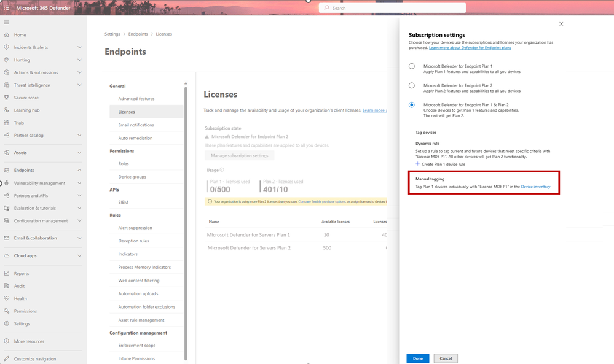This screenshot has width=614, height=364.
Task: Click the Endpoints icon in sidebar
Action: 7,170
